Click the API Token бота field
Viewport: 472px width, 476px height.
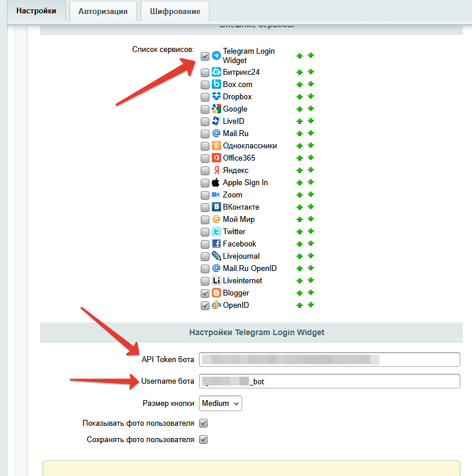pyautogui.click(x=330, y=359)
